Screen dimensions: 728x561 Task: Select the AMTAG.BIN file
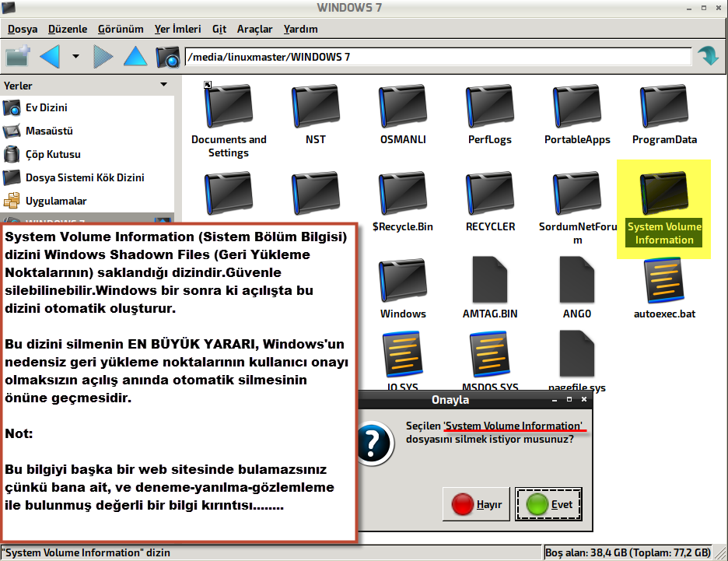coord(490,289)
